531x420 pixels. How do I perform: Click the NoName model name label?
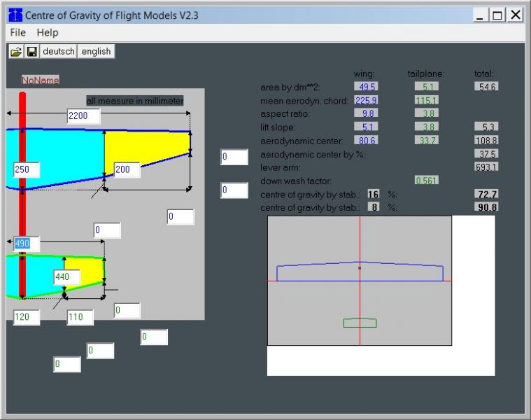tap(41, 80)
